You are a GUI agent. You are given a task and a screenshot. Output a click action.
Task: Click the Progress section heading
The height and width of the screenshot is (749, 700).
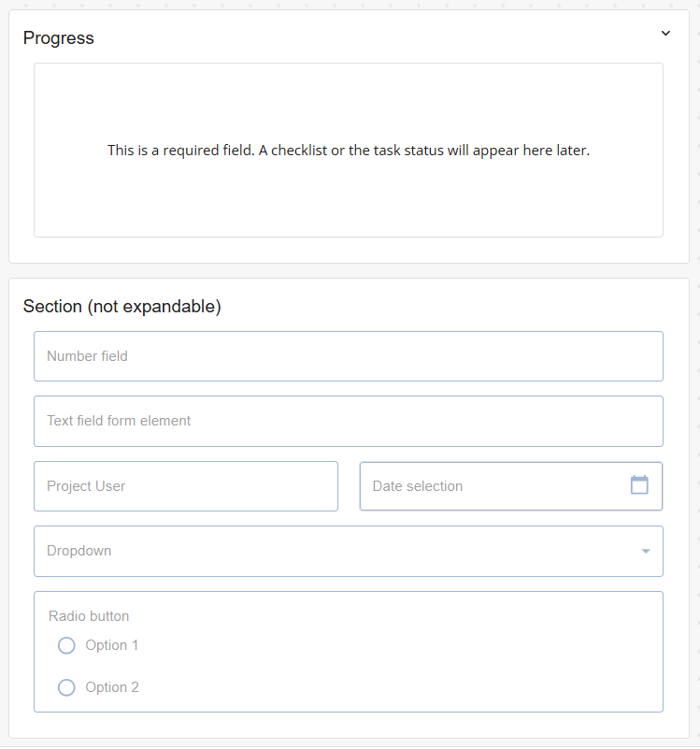pos(58,38)
